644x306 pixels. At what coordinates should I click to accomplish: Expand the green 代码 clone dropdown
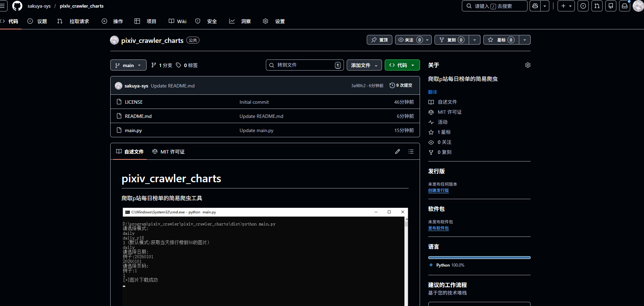(x=402, y=65)
